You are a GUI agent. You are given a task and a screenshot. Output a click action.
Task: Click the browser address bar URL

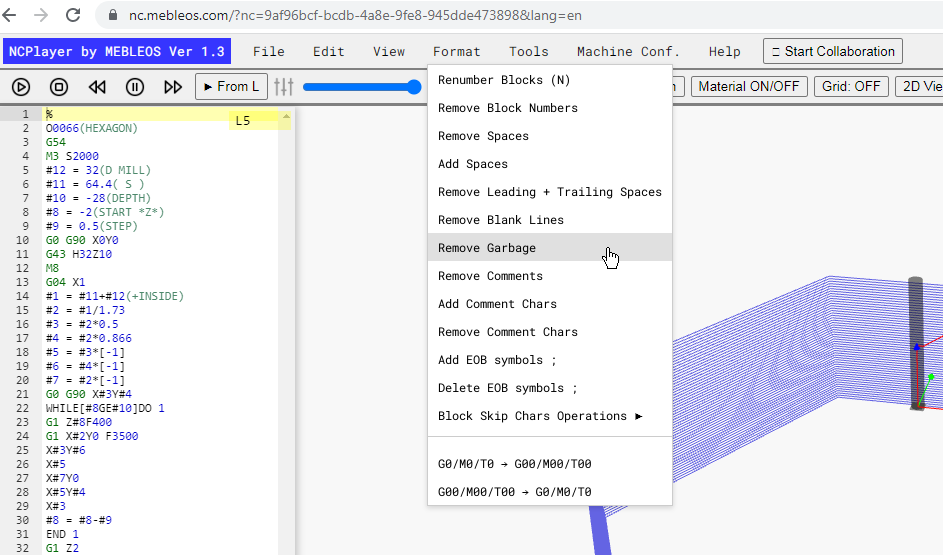coord(355,16)
